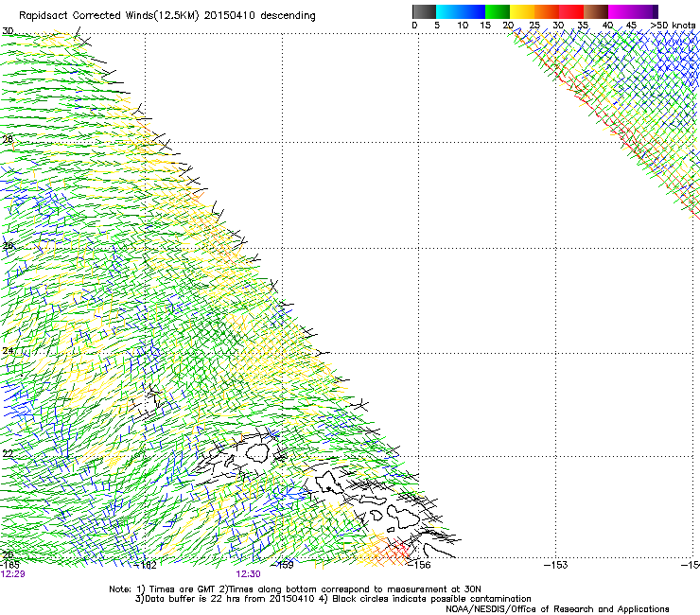This screenshot has width=700, height=615.
Task: Click the brown 35-40 knots legend swatch
Action: tap(596, 11)
